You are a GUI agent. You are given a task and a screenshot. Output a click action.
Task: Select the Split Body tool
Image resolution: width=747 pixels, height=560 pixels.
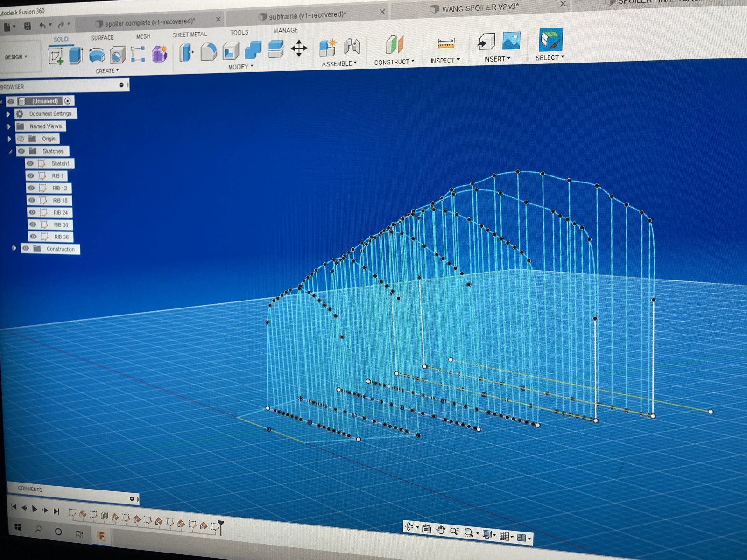276,49
